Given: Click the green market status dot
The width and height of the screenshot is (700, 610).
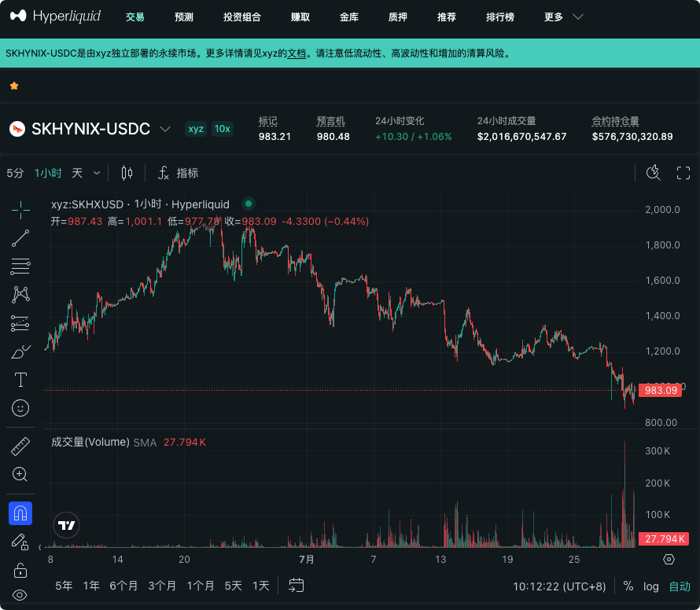Looking at the screenshot, I should point(249,204).
